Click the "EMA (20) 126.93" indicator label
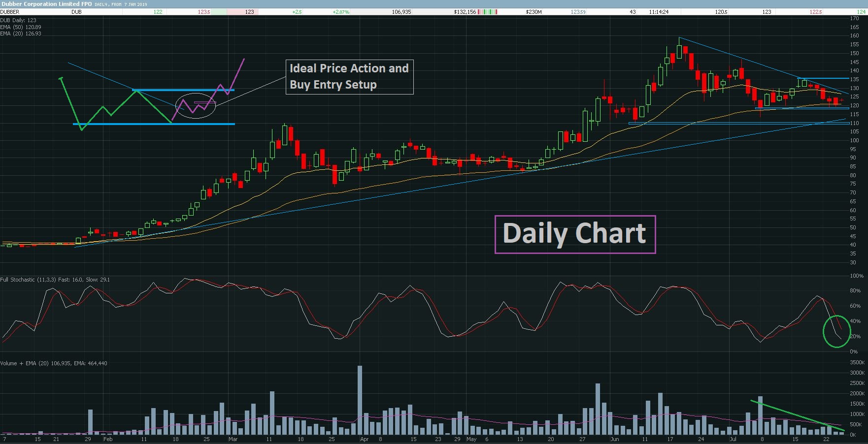The image size is (868, 444). click(x=21, y=33)
